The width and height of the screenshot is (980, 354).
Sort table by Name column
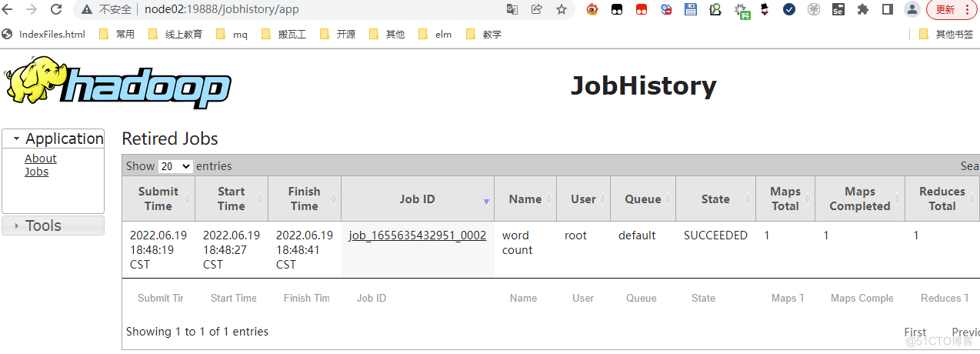point(525,199)
